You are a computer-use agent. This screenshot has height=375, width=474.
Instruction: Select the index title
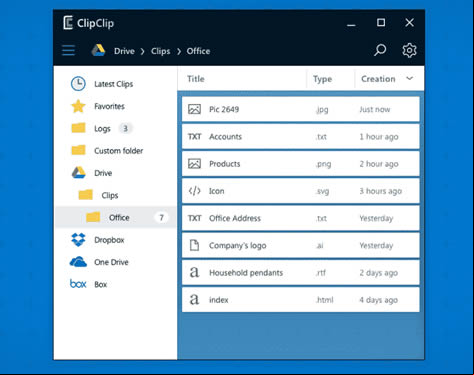click(219, 300)
